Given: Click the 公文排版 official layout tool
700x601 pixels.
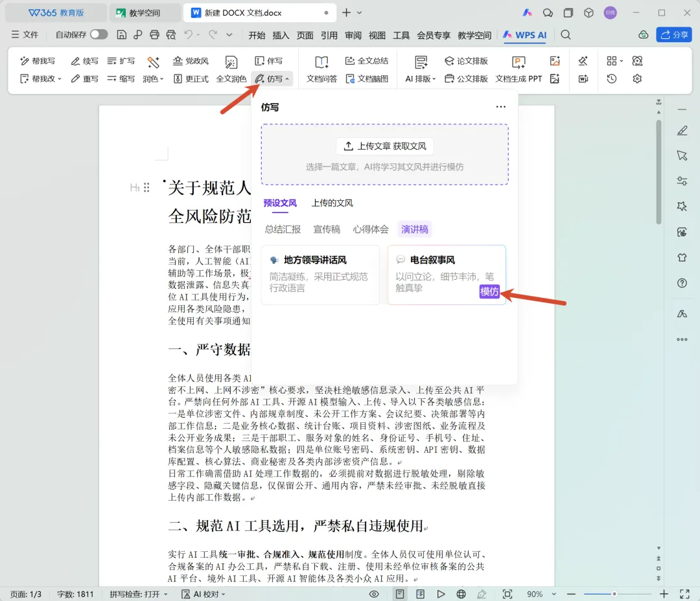Looking at the screenshot, I should [466, 79].
